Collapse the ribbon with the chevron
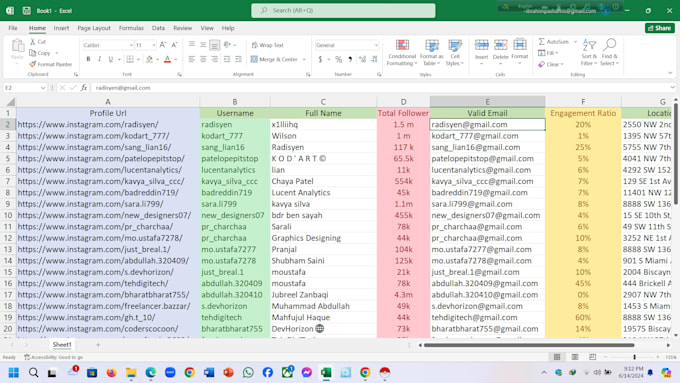The height and width of the screenshot is (383, 680). coord(670,73)
